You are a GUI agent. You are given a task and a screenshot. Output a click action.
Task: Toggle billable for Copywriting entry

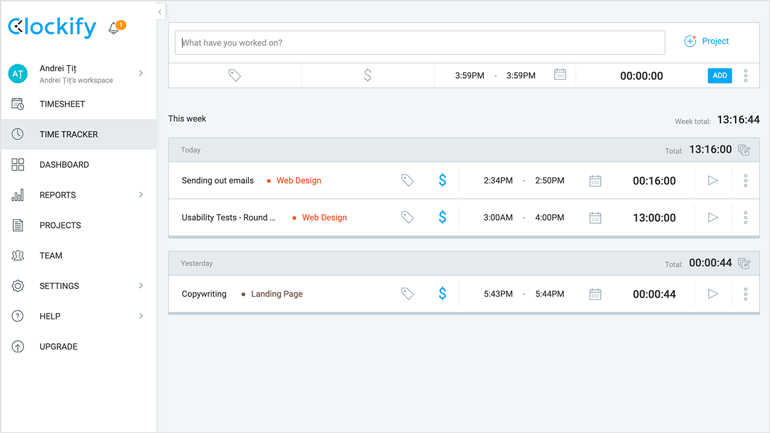(x=442, y=294)
